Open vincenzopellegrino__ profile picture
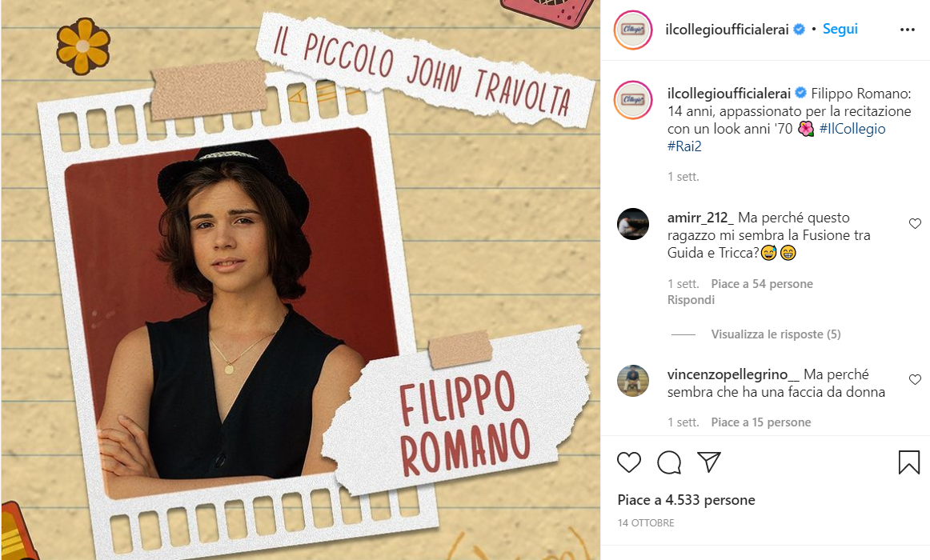 click(633, 381)
